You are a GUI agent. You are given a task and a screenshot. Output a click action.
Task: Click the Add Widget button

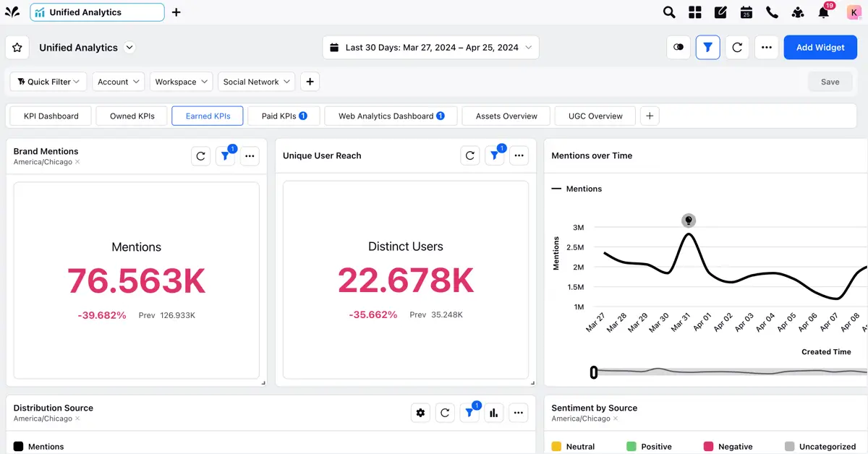820,47
